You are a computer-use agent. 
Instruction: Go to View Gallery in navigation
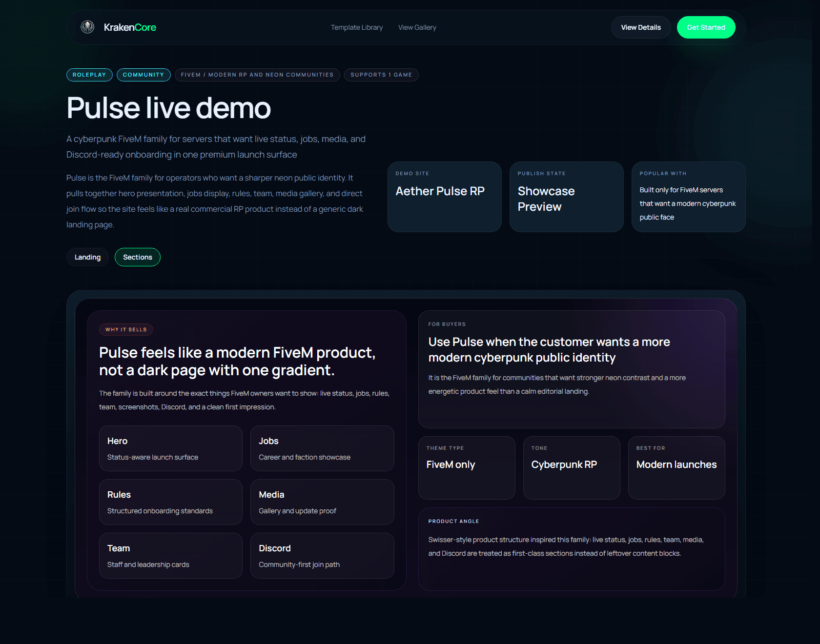[x=417, y=27]
